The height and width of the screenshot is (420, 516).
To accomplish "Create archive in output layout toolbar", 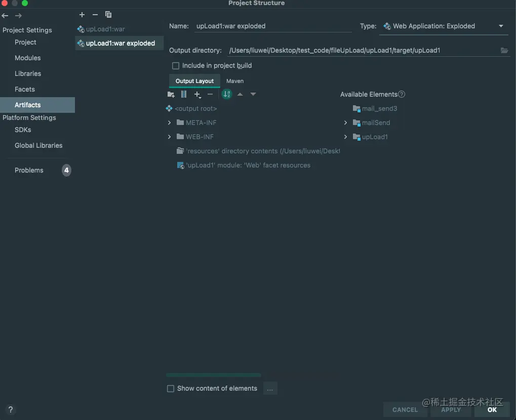I will coord(184,95).
